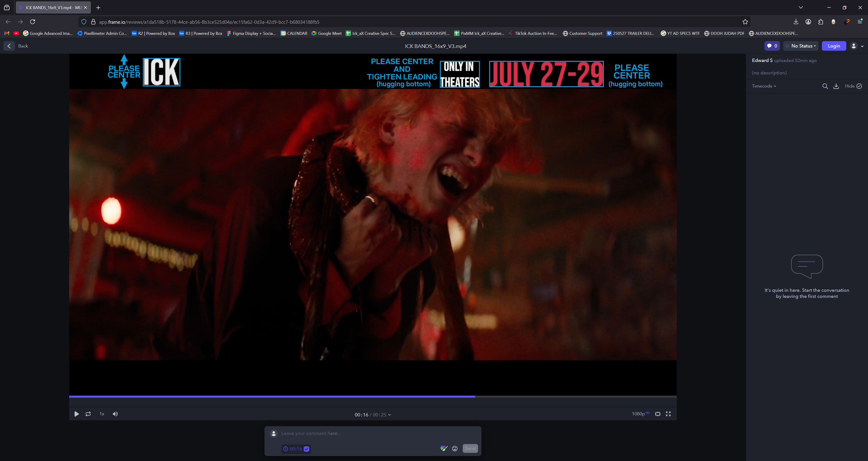The image size is (868, 461).
Task: Toggle loop playback icon
Action: pyautogui.click(x=88, y=414)
